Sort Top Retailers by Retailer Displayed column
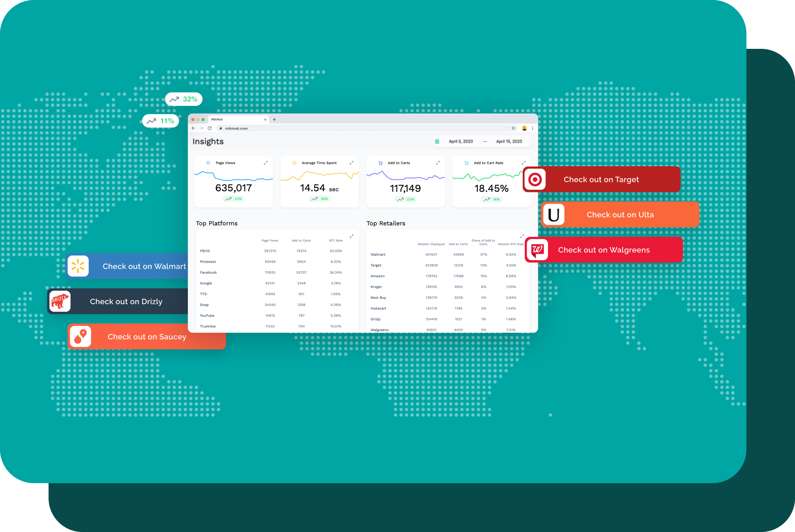Screen dimensions: 795x532 pos(431,244)
